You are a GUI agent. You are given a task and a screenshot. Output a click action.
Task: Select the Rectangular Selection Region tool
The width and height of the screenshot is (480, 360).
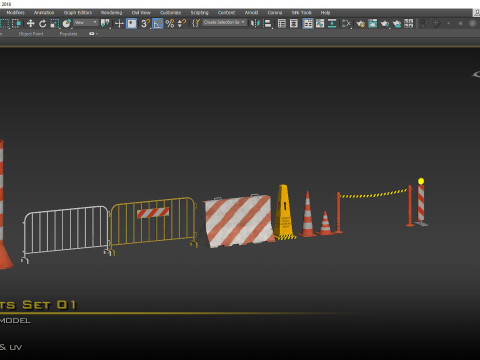click(4, 23)
